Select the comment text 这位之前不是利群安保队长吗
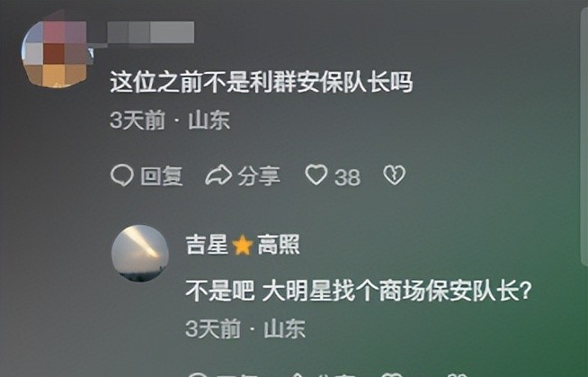588x377 pixels. click(262, 82)
